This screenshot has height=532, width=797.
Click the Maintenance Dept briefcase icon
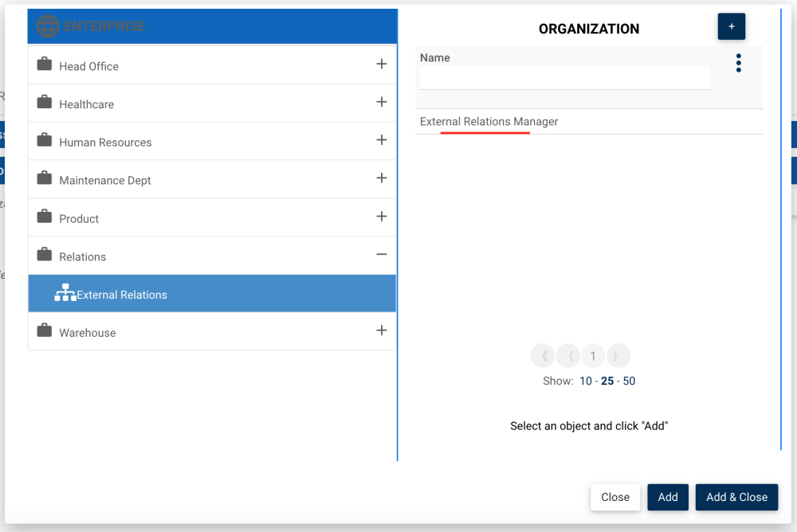45,178
